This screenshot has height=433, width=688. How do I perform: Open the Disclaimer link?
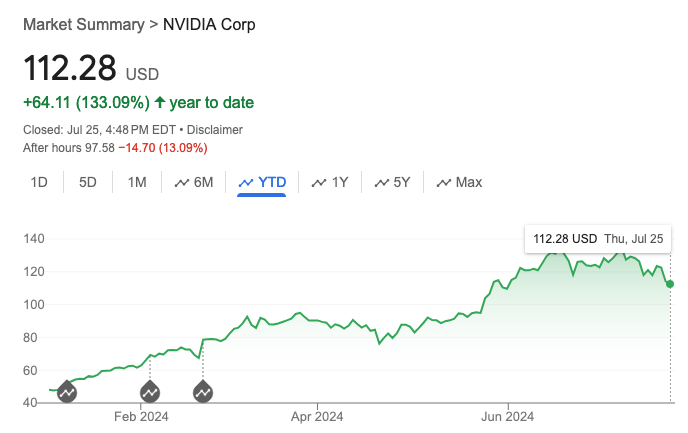point(213,130)
